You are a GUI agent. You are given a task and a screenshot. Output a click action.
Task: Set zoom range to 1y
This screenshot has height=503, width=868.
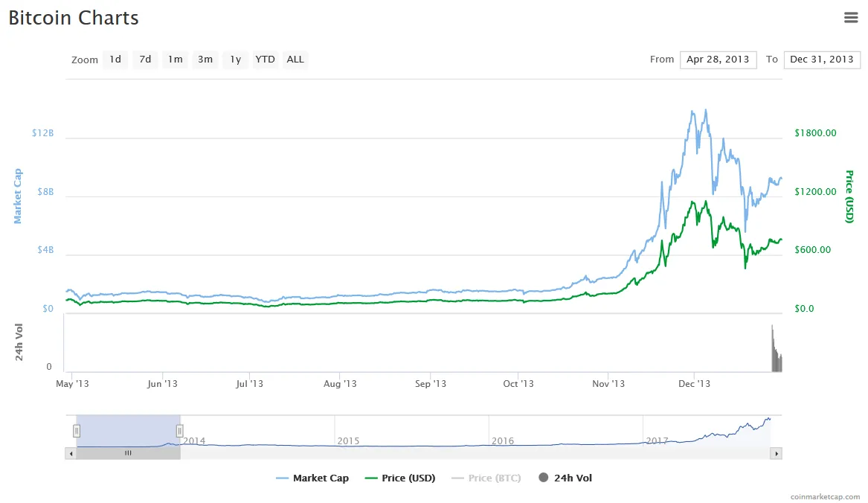point(235,60)
